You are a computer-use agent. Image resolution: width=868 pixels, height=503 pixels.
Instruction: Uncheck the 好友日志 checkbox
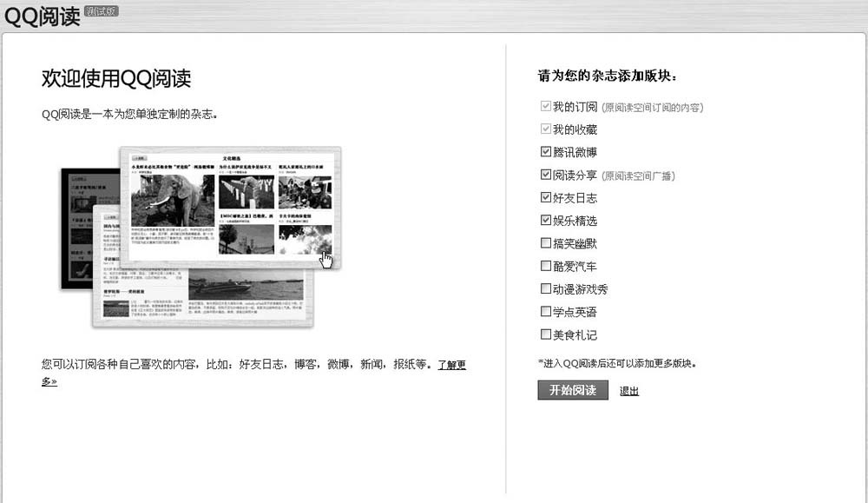545,197
